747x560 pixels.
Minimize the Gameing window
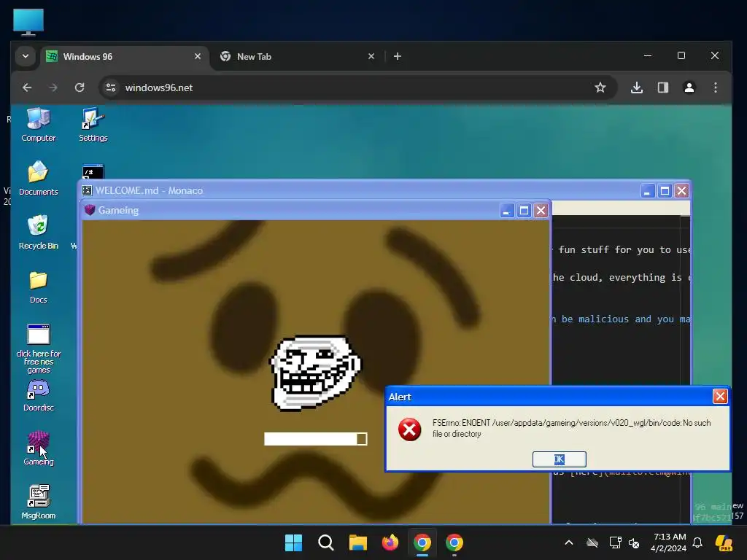click(x=506, y=211)
